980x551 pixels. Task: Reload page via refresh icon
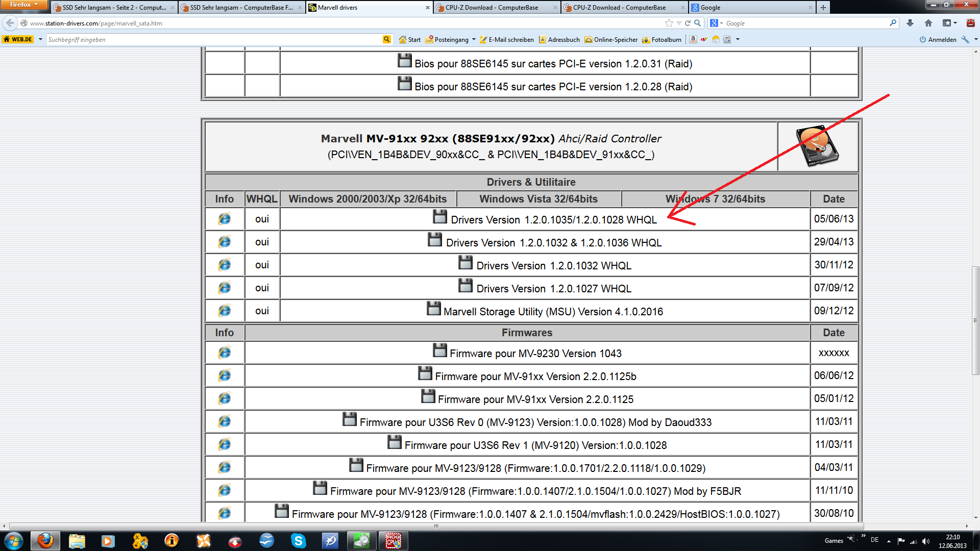click(x=688, y=23)
